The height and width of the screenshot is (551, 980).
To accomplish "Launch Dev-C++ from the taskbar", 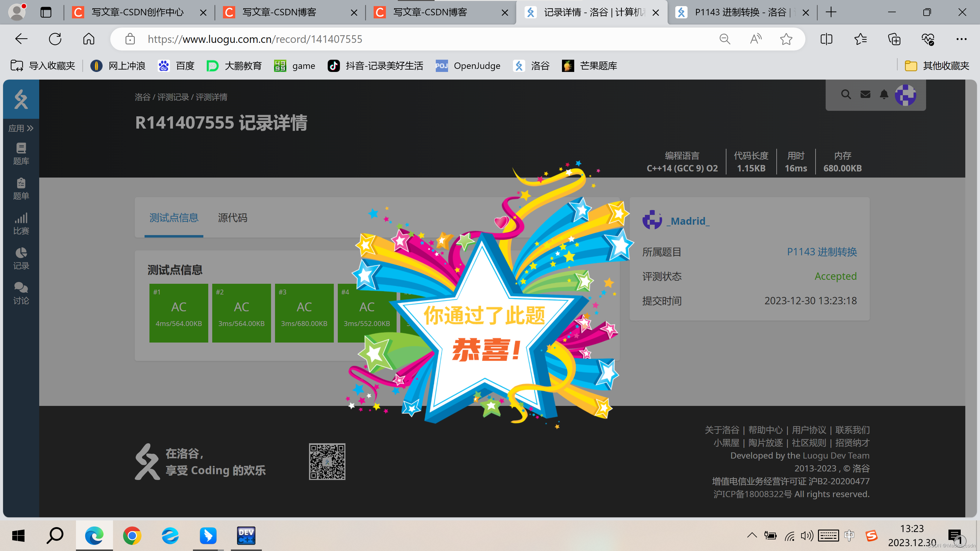I will pyautogui.click(x=246, y=535).
